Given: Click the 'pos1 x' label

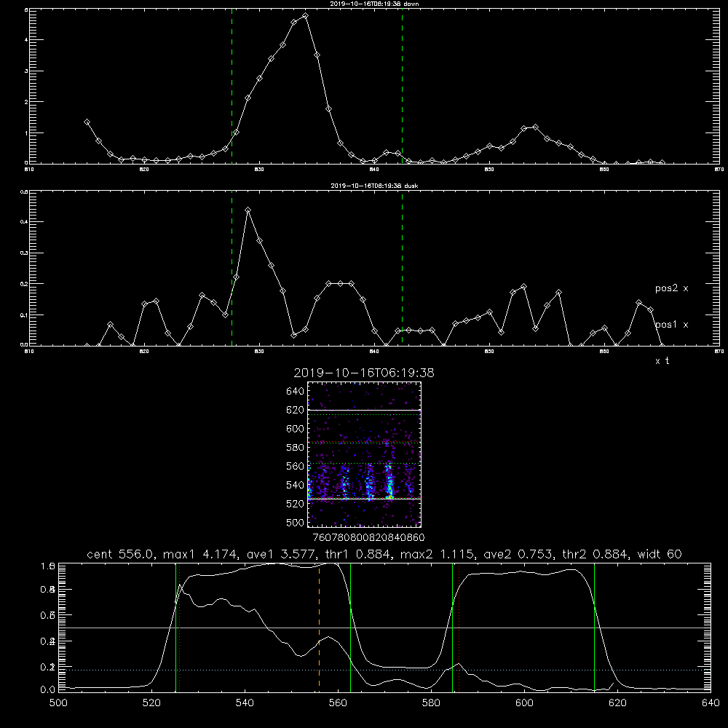Looking at the screenshot, I should pos(671,325).
